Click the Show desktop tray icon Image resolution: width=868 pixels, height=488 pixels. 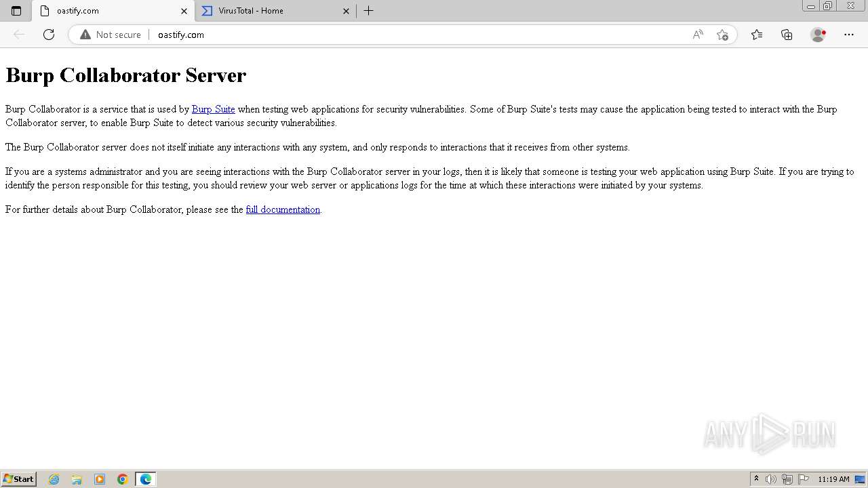coord(860,479)
